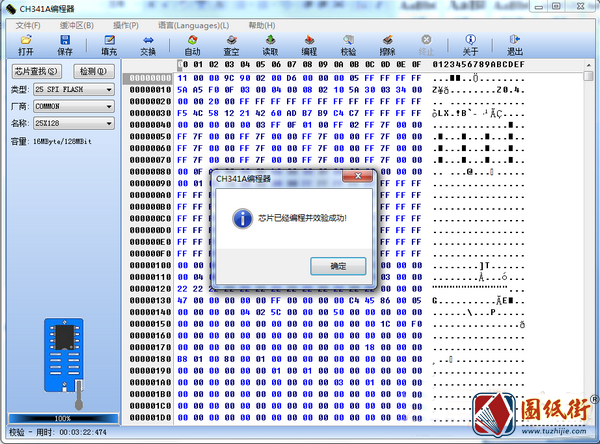Click the 校验 (Verify) toolbar icon

(348, 44)
